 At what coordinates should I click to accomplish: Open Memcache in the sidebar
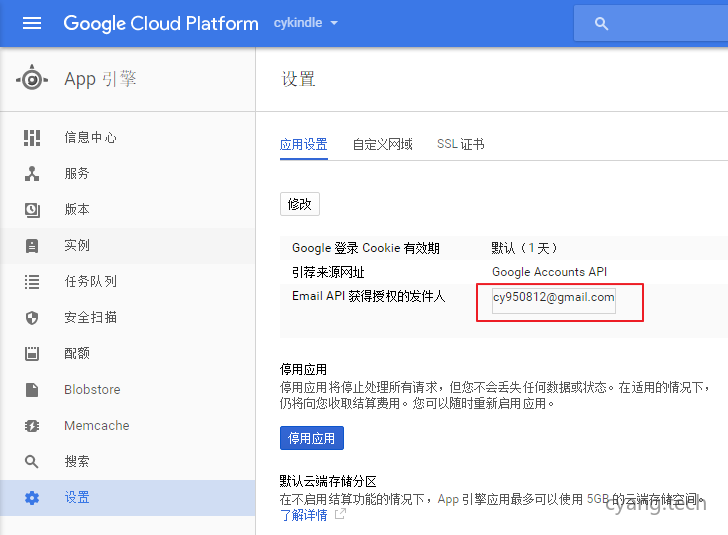point(96,425)
